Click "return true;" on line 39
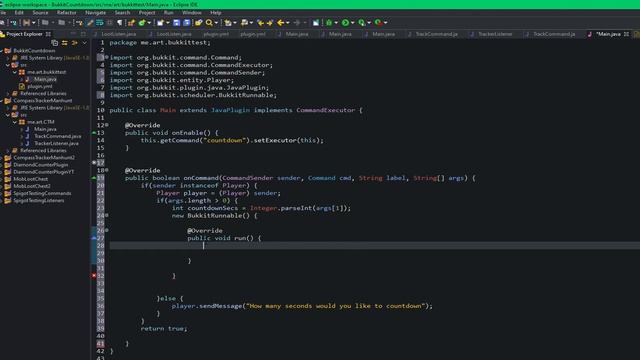The width and height of the screenshot is (640, 360). [164, 328]
